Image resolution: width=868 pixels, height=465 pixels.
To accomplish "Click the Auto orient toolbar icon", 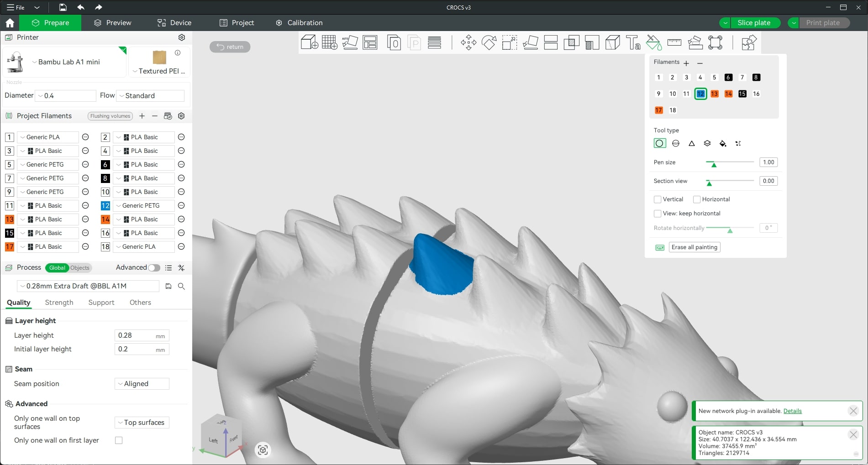I will (x=350, y=42).
